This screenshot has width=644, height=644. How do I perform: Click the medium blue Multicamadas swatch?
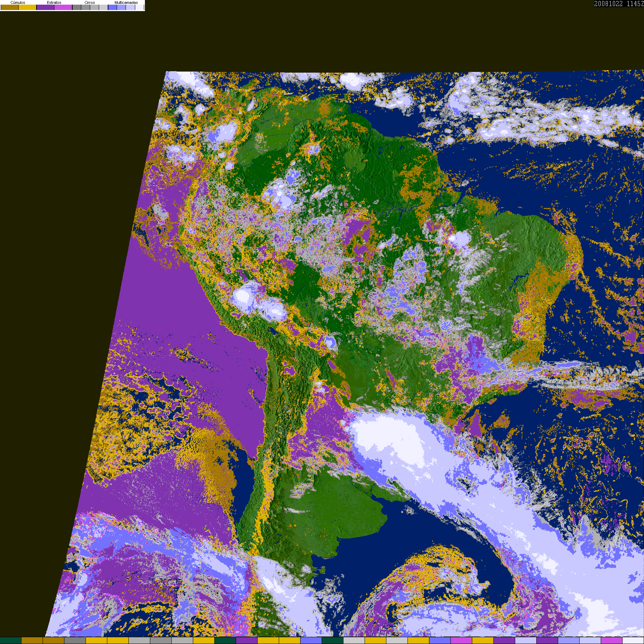[x=121, y=8]
